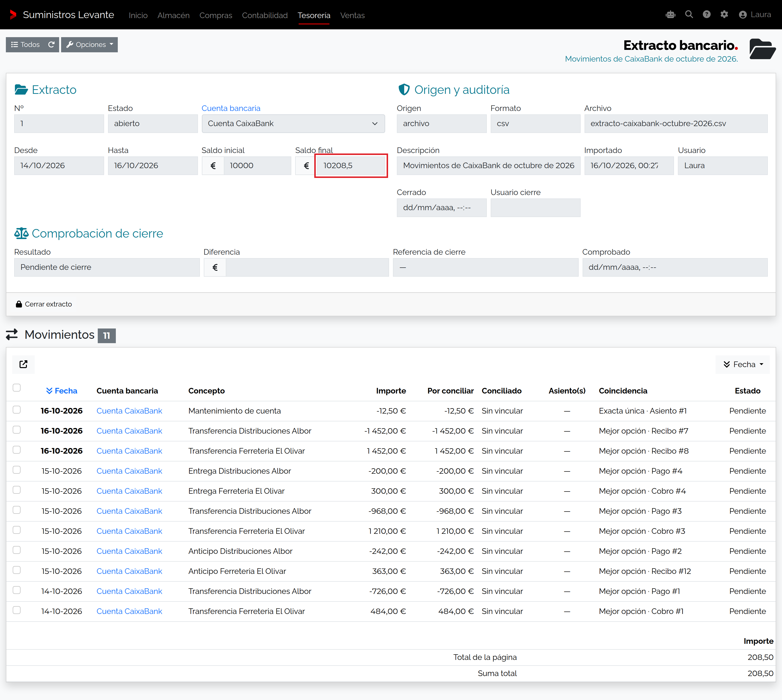Open the Ventas menu
The height and width of the screenshot is (700, 782).
tap(352, 15)
